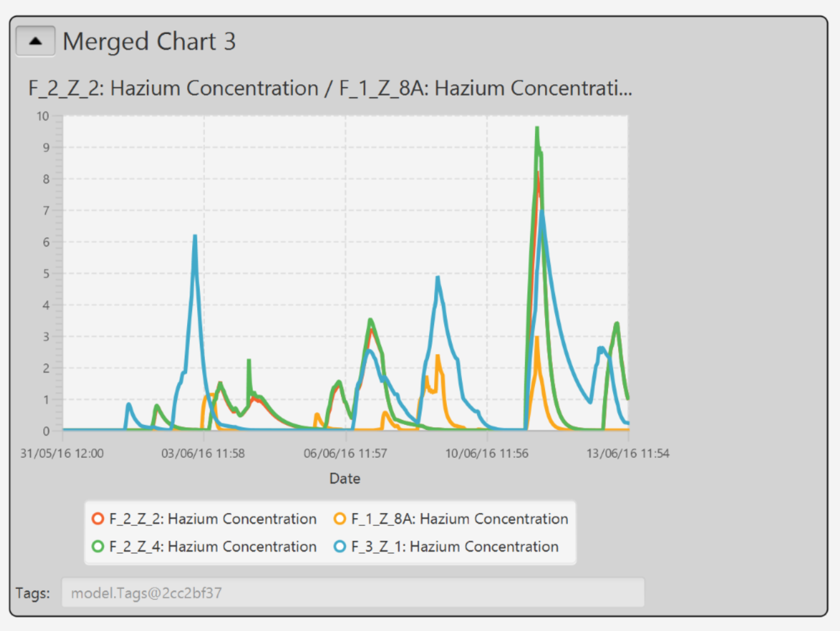Click the Date x-axis label
The width and height of the screenshot is (840, 631).
coord(345,478)
